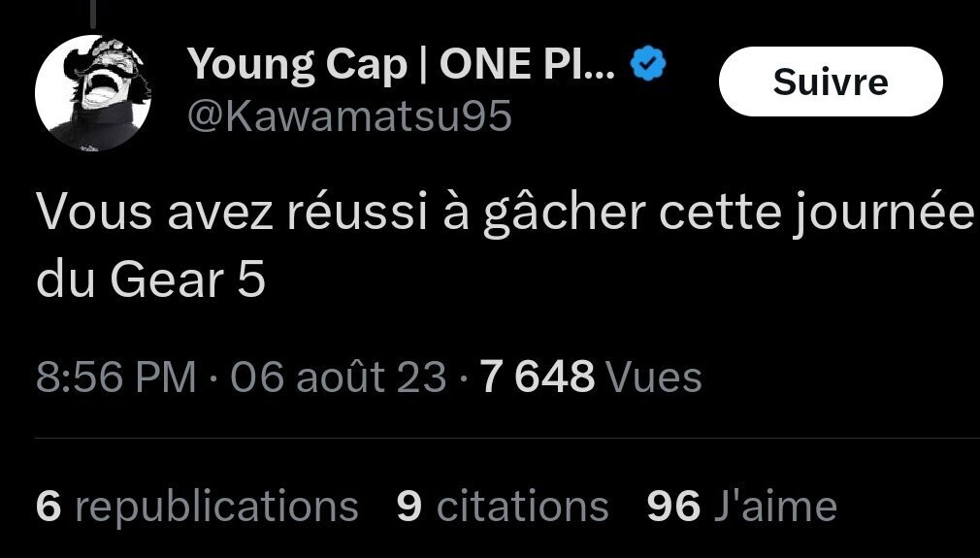Click the 6 republications count number
This screenshot has width=980, height=558.
click(x=47, y=507)
